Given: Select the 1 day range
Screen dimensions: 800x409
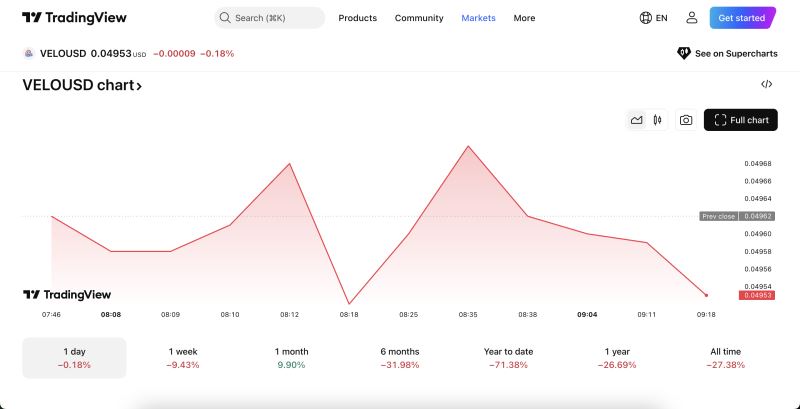Looking at the screenshot, I should tap(74, 357).
